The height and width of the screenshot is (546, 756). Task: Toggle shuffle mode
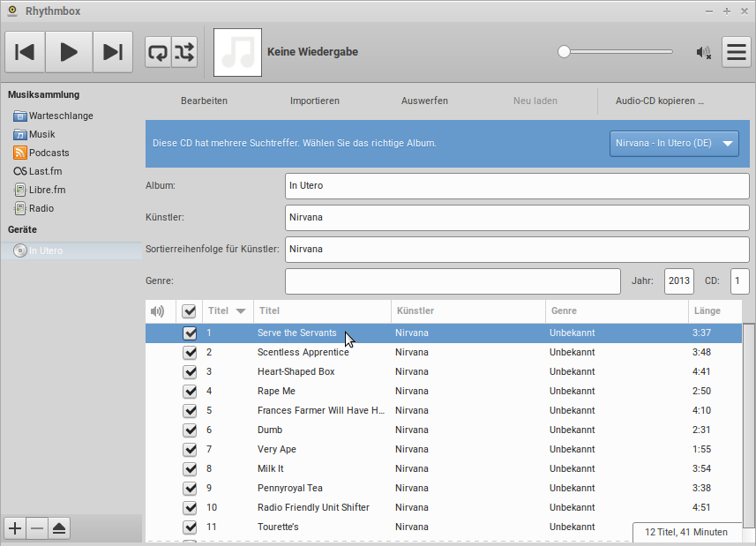click(x=184, y=52)
